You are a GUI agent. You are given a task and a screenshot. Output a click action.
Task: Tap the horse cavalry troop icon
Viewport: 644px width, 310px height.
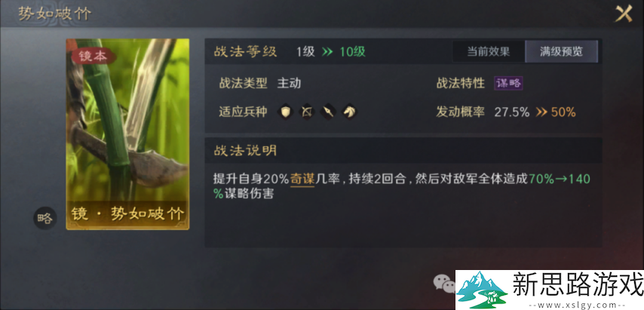(349, 112)
